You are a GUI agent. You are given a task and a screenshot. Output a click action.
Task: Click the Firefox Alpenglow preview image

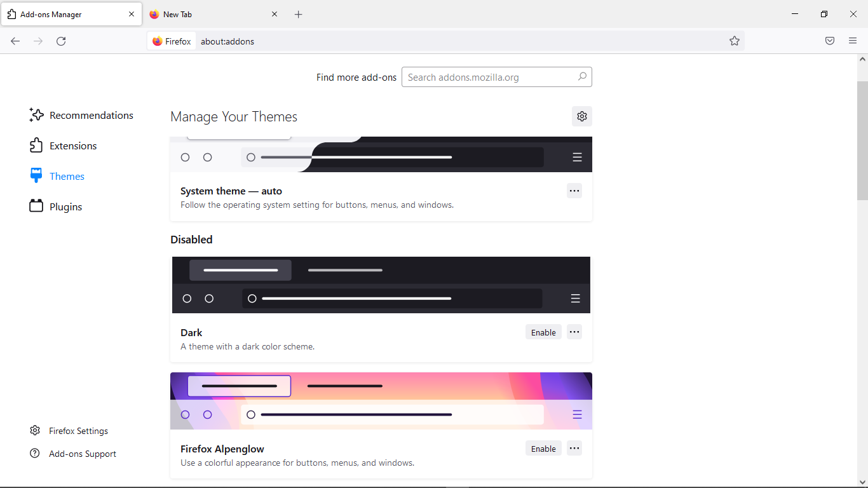point(381,401)
